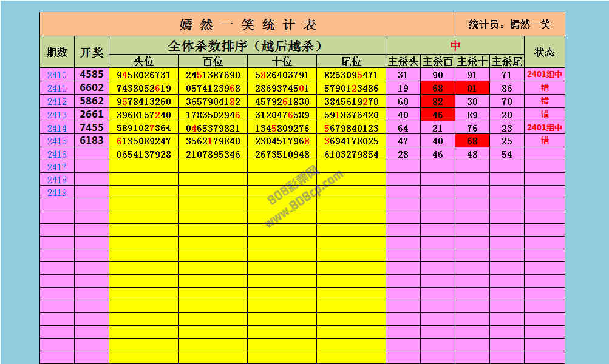Click the 统计员 label cell

[509, 24]
